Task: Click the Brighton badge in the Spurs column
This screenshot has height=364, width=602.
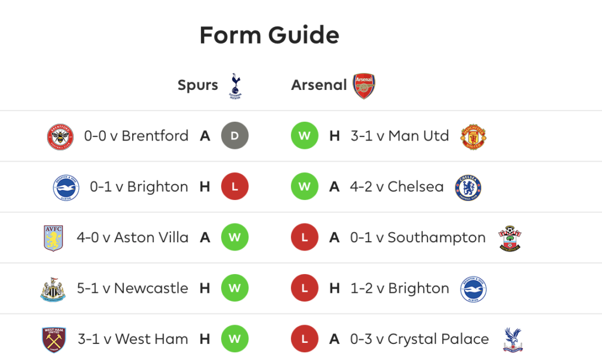Action: [x=66, y=188]
